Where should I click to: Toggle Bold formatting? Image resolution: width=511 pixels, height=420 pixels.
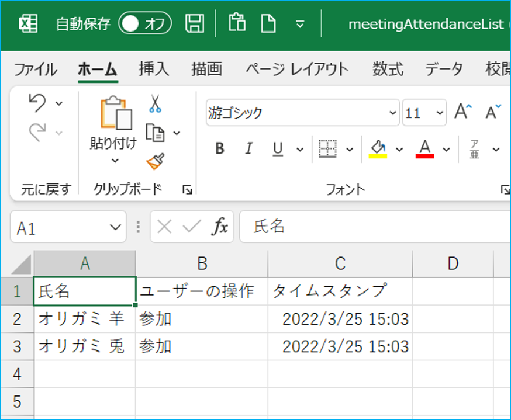220,149
